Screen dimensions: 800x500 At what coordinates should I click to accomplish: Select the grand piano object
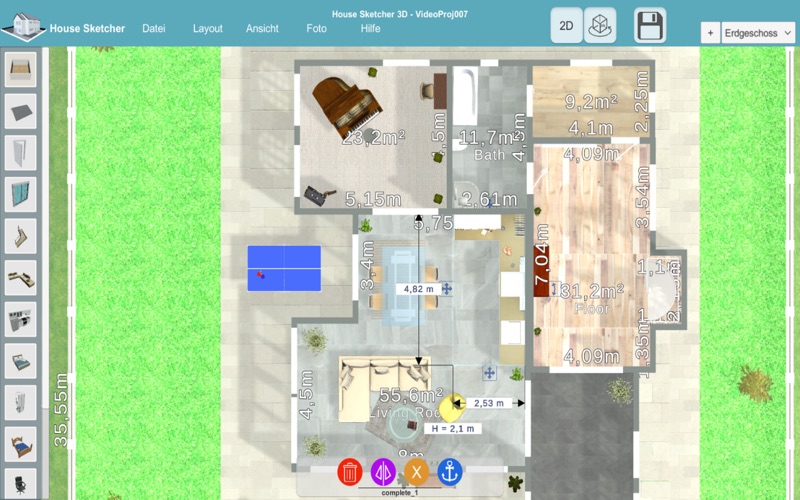click(346, 107)
